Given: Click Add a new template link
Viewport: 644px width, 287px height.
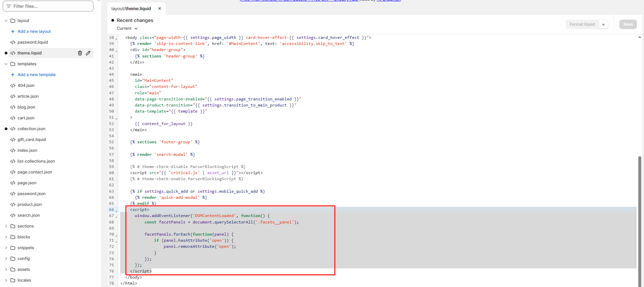Looking at the screenshot, I should (36, 75).
